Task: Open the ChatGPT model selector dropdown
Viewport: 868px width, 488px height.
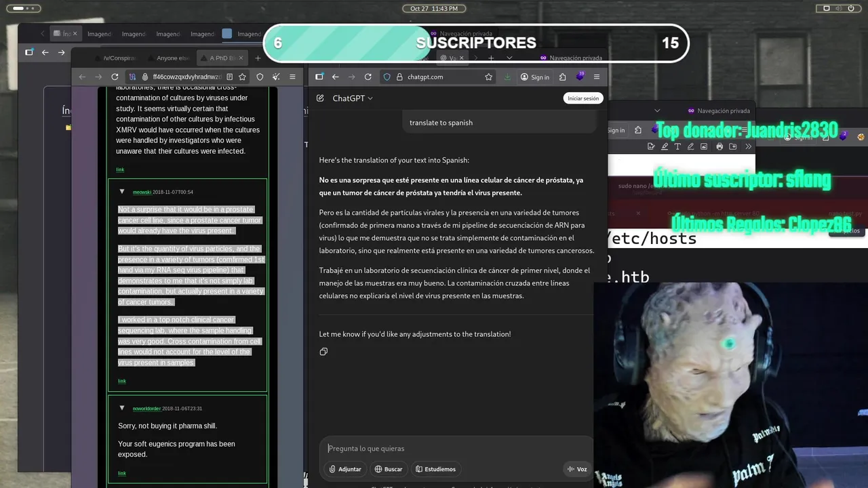Action: pos(353,98)
